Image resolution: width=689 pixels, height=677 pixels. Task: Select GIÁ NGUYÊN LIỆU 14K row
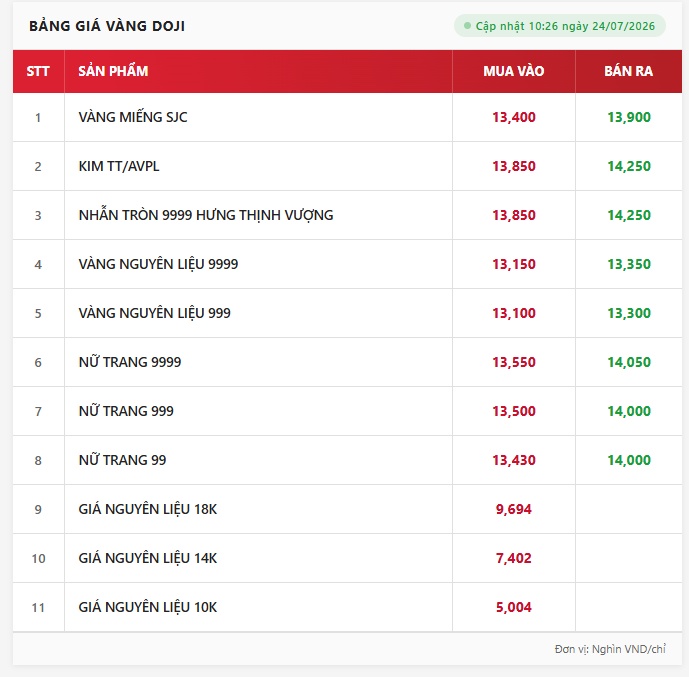tap(347, 558)
